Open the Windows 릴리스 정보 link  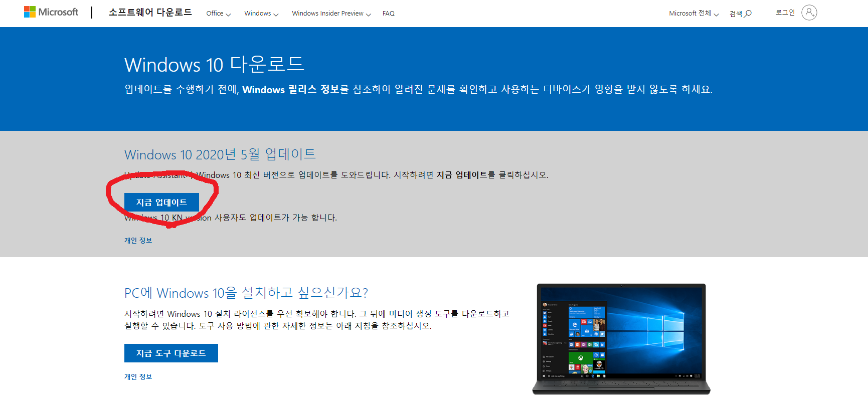(291, 90)
